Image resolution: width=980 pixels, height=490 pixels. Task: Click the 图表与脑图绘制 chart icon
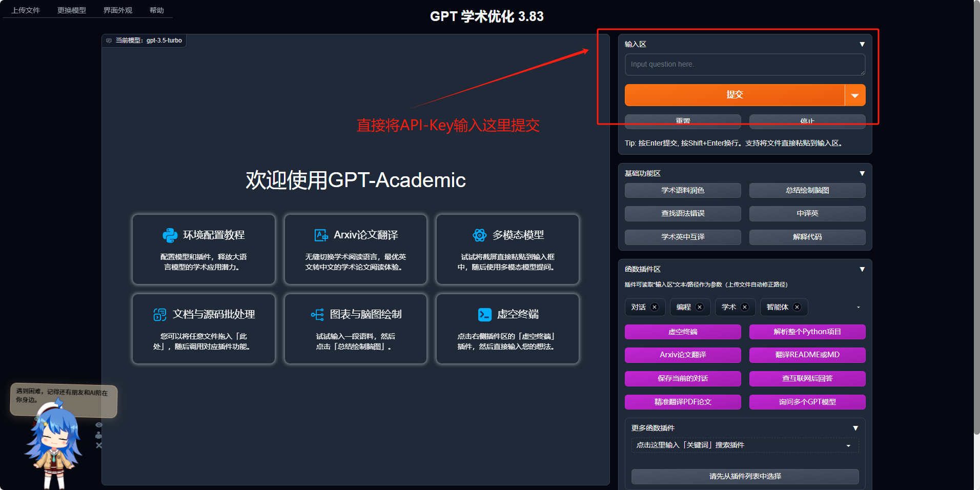click(318, 314)
